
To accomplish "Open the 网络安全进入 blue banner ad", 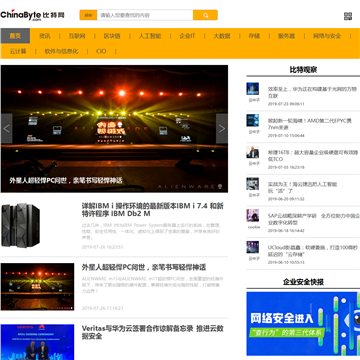I will coord(303,324).
